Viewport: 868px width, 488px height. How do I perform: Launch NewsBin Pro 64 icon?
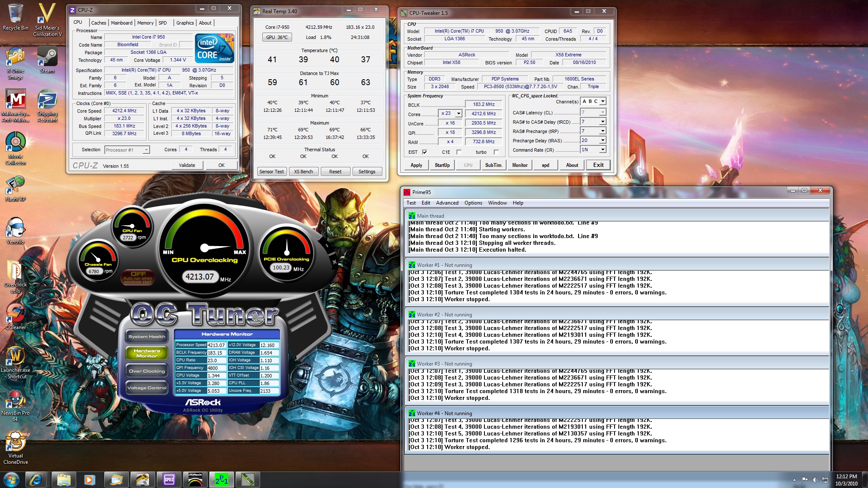(x=15, y=405)
